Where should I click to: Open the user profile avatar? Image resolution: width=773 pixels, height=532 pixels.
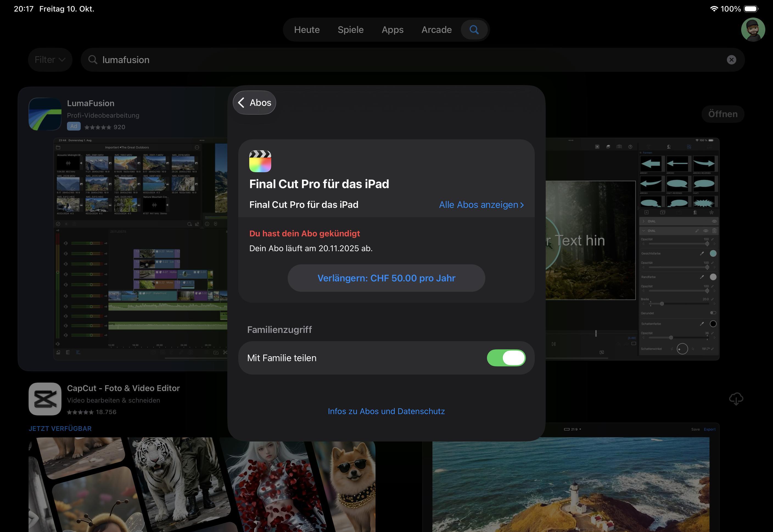[x=753, y=30]
